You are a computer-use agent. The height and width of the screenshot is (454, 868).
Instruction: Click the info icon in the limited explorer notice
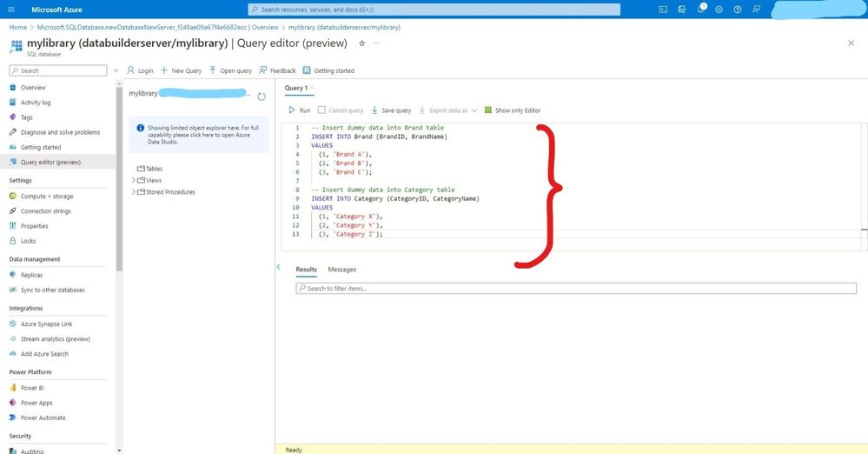(x=140, y=128)
